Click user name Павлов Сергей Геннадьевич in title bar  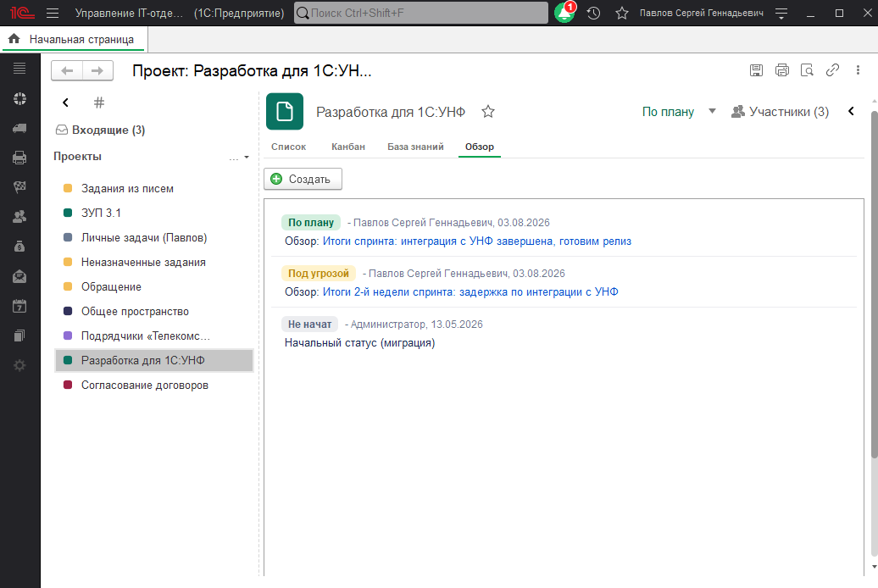702,13
